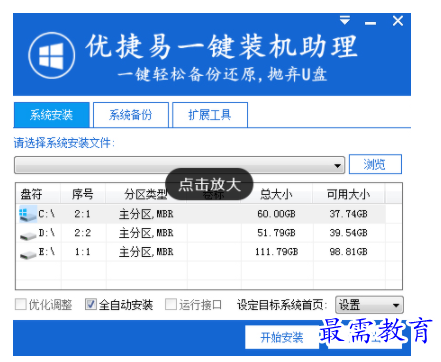Click the 2:2 sequence cell
441x362 pixels.
pos(82,233)
